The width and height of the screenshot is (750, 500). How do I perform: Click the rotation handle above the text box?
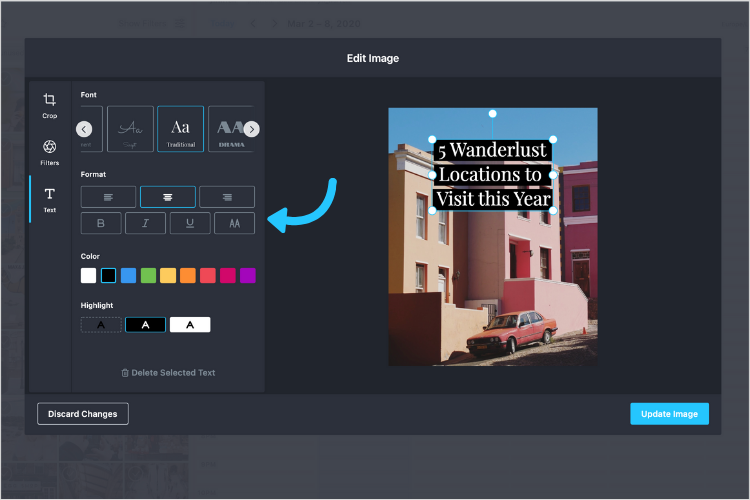point(492,113)
